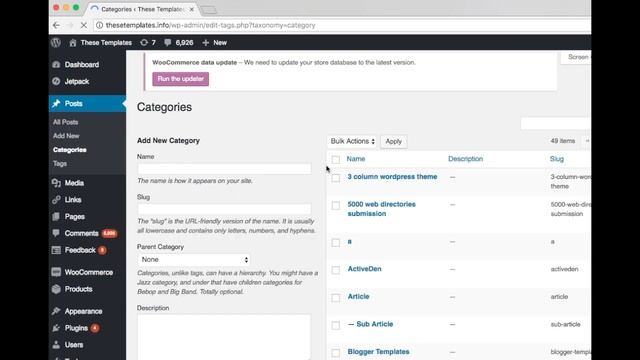The height and width of the screenshot is (360, 640).
Task: Open Tags submenu item
Action: click(60, 164)
